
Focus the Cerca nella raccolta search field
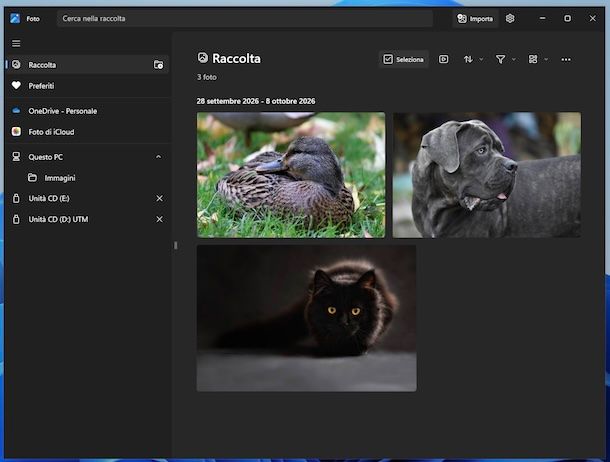[x=245, y=18]
